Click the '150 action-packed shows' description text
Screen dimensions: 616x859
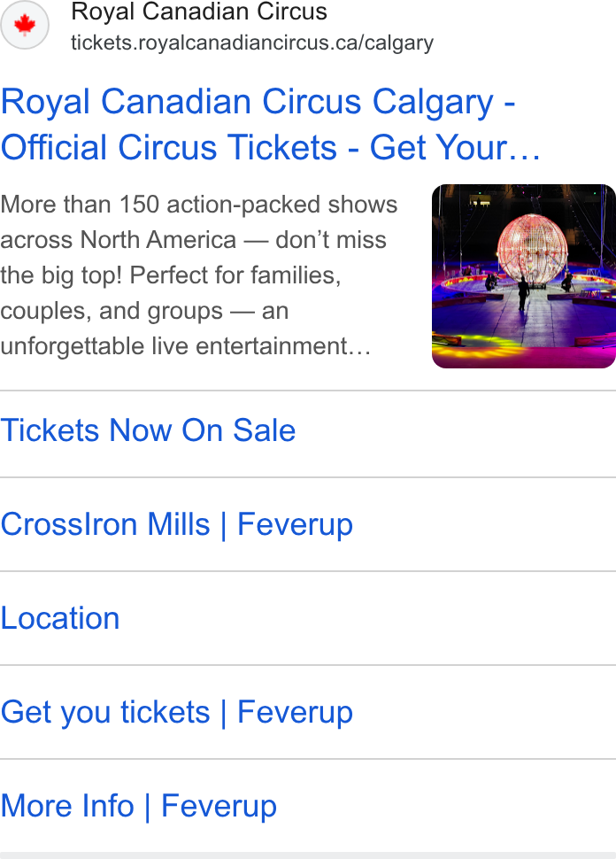click(x=258, y=205)
